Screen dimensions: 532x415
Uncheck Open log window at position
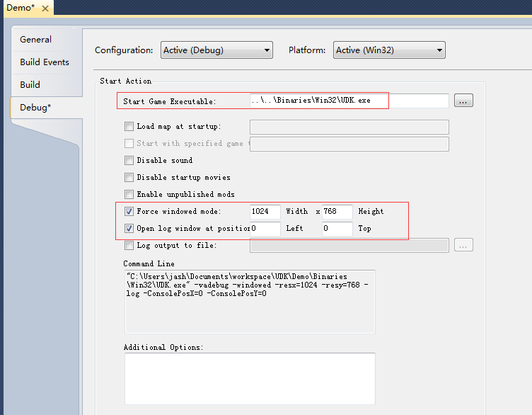129,229
